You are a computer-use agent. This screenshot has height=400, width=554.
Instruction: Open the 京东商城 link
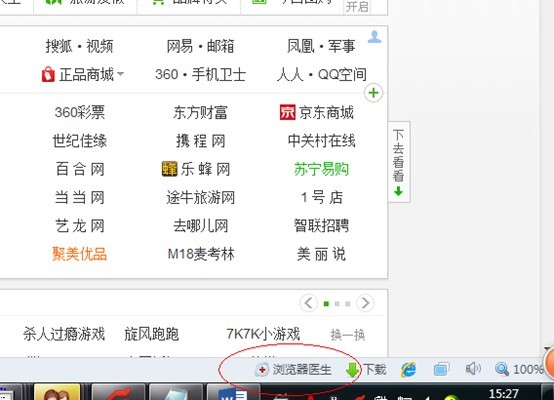(317, 112)
